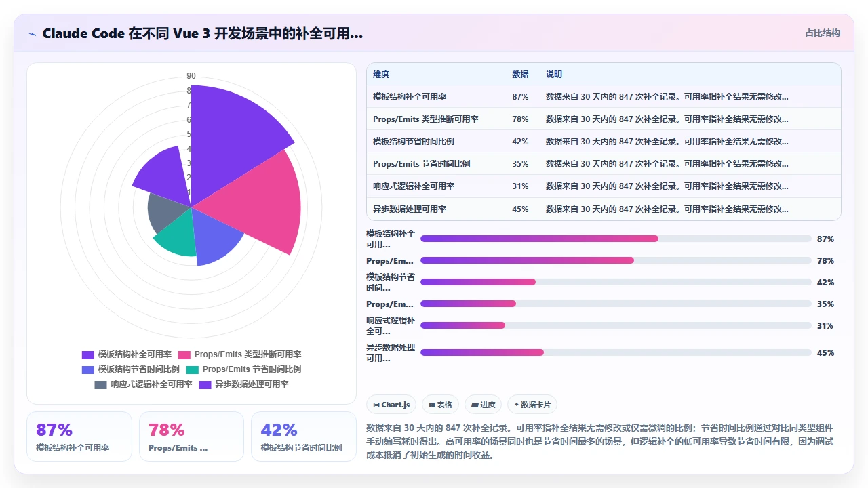
Task: Click the 87% cell in the table
Action: [x=520, y=97]
